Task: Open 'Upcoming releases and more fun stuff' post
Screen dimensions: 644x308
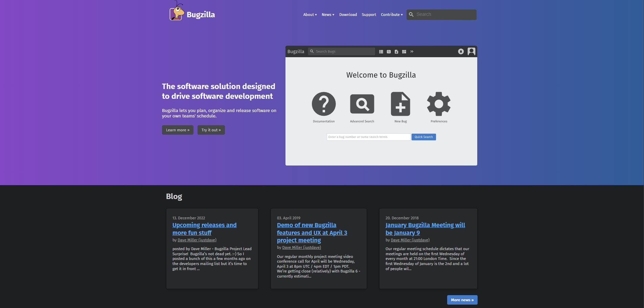Action: pyautogui.click(x=204, y=229)
